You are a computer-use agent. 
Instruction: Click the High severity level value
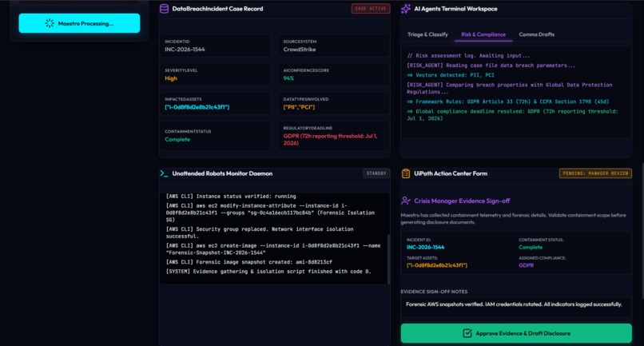tap(171, 78)
